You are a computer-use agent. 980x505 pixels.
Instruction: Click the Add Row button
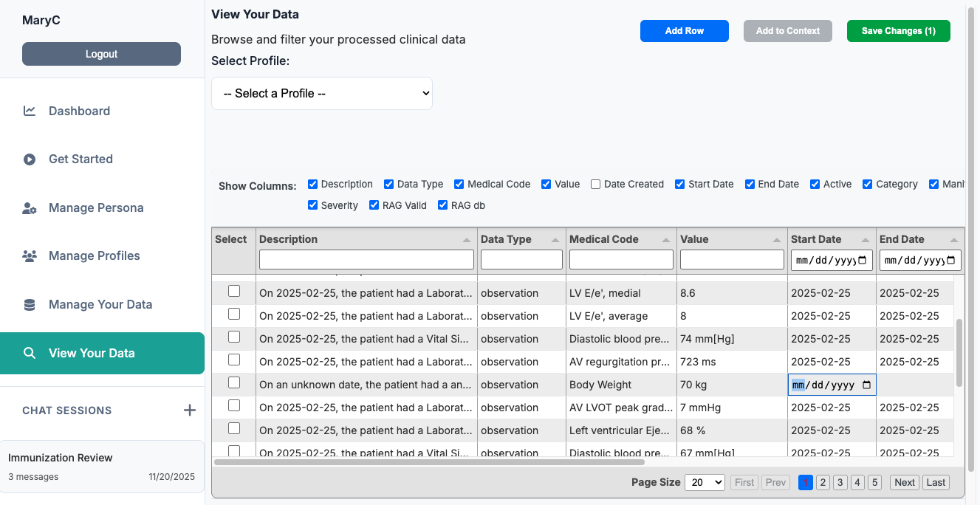(684, 31)
